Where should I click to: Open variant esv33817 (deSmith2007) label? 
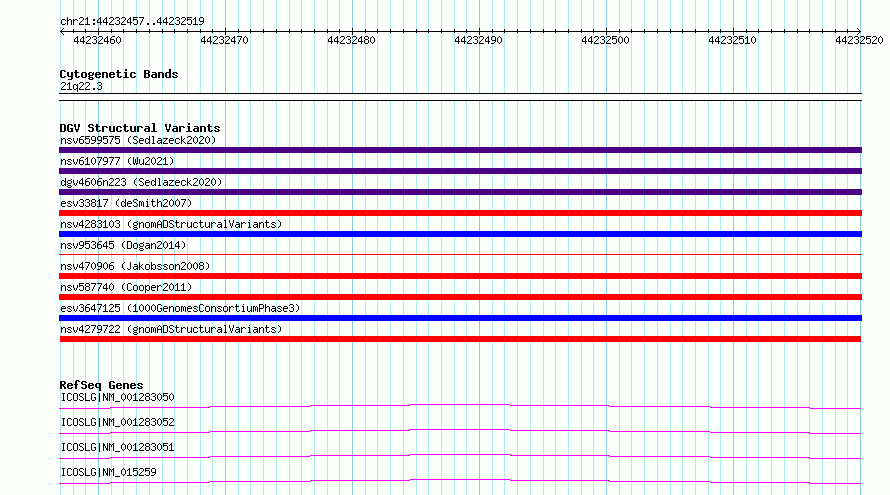click(126, 203)
